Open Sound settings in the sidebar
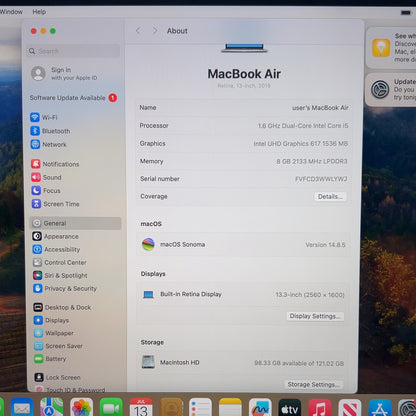 pos(46,177)
